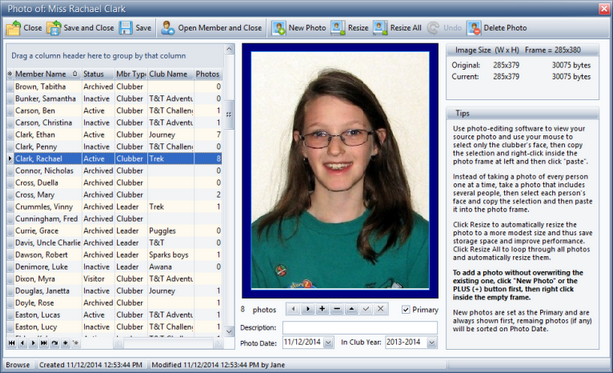The image size is (613, 373).
Task: Add a photo with the plus button
Action: coord(322,309)
